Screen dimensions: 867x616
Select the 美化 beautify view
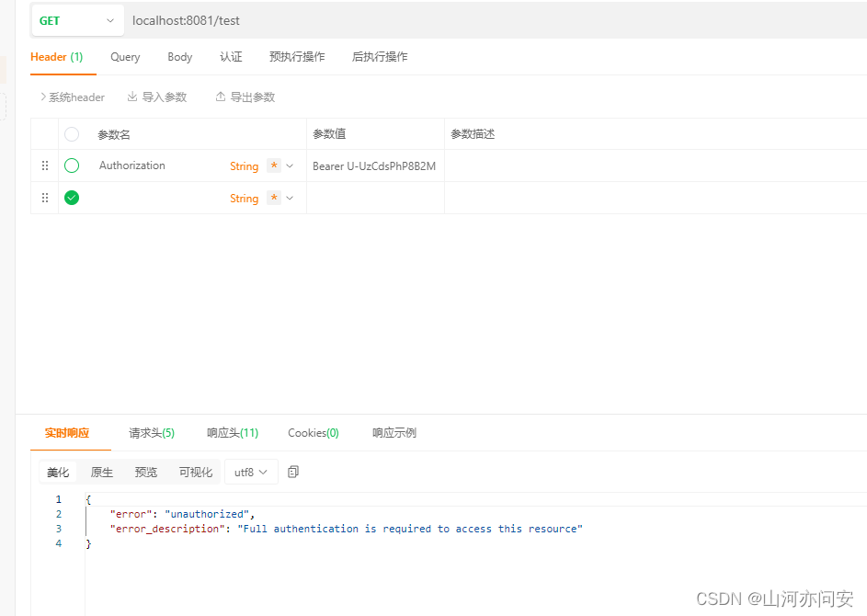58,472
